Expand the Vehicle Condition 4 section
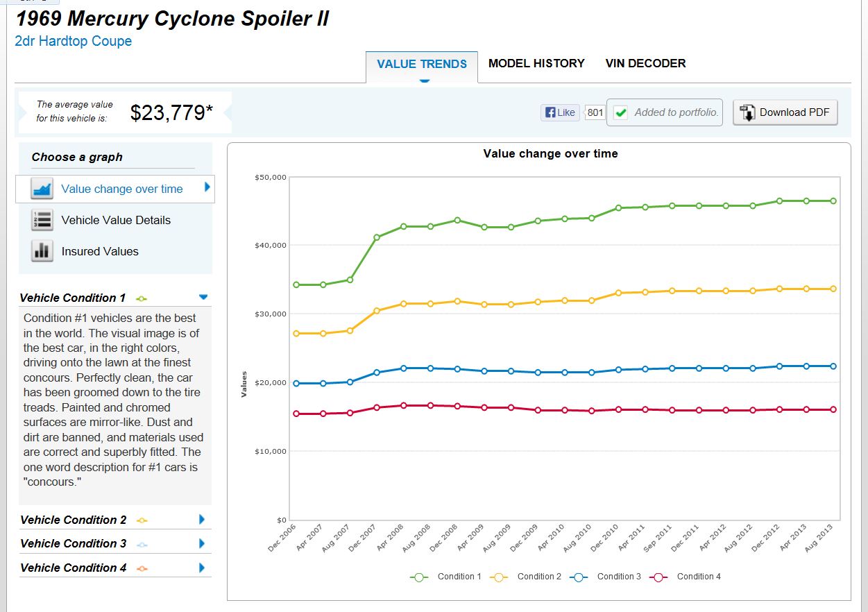Viewport: 868px width, 612px height. point(202,568)
